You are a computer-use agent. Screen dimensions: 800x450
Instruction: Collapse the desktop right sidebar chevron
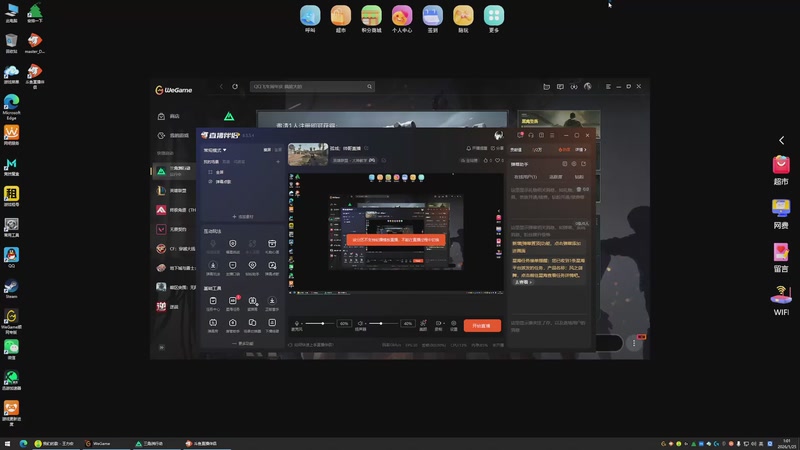[x=781, y=140]
